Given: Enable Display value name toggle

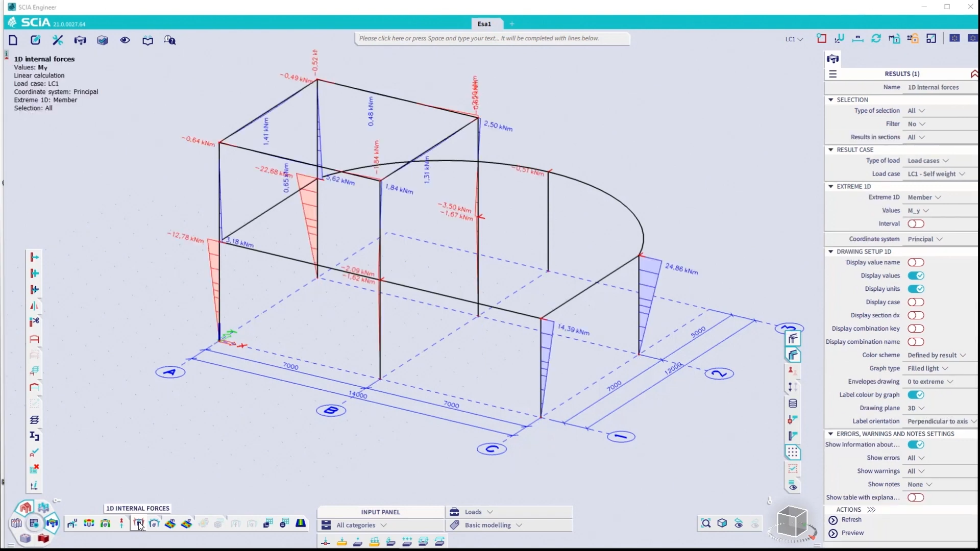Looking at the screenshot, I should click(x=916, y=262).
